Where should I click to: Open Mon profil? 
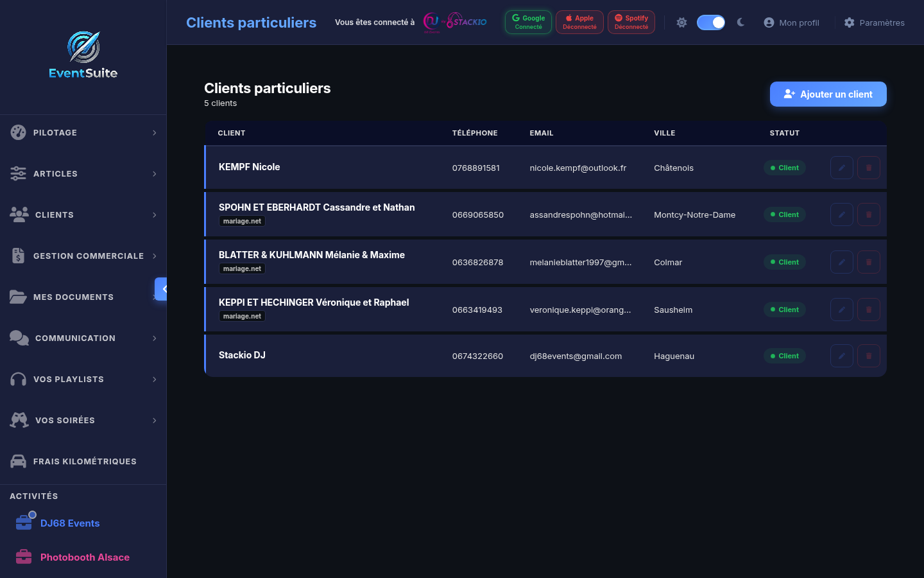[x=791, y=22]
